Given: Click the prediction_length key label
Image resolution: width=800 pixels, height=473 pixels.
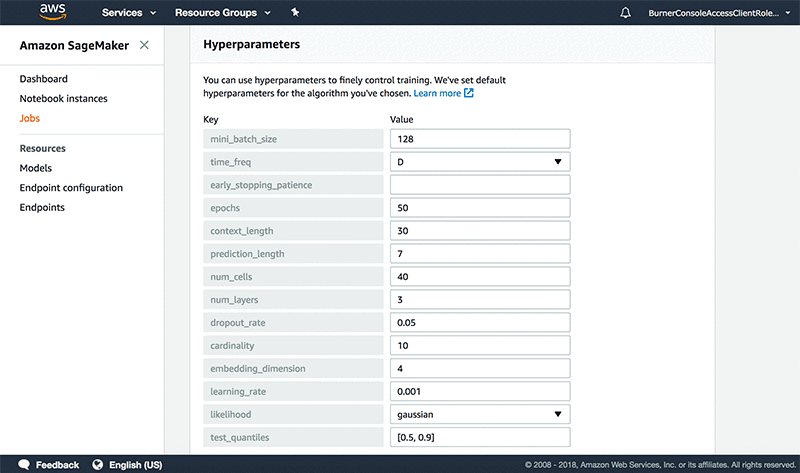Looking at the screenshot, I should [293, 254].
